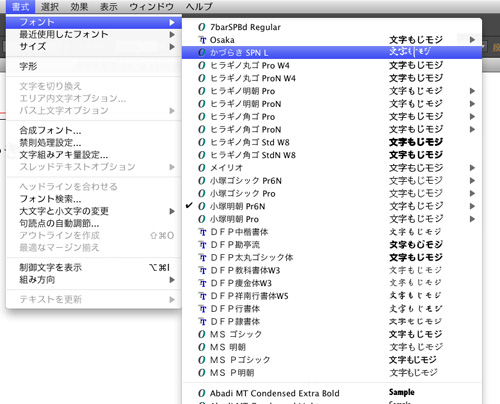Expand ヒラギノ明朝 ProN styles arrow
This screenshot has width=500, height=404.
click(x=472, y=104)
